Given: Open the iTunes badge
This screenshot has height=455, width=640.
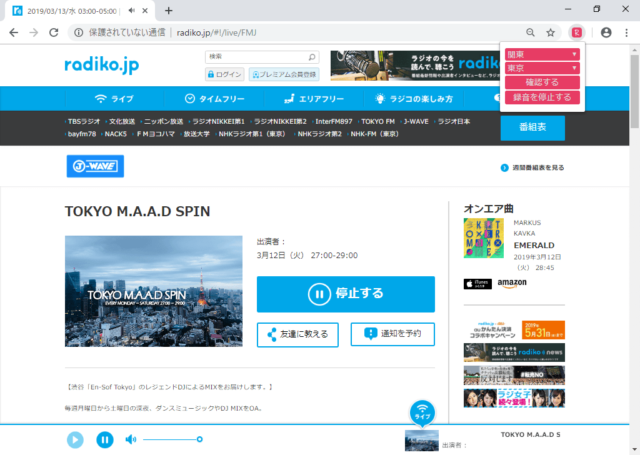Looking at the screenshot, I should (x=478, y=284).
